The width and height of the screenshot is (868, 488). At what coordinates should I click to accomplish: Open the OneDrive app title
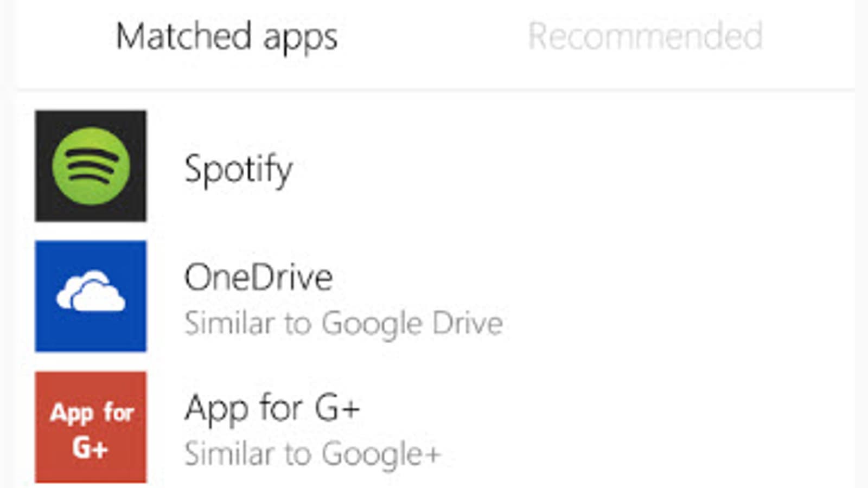pyautogui.click(x=258, y=277)
